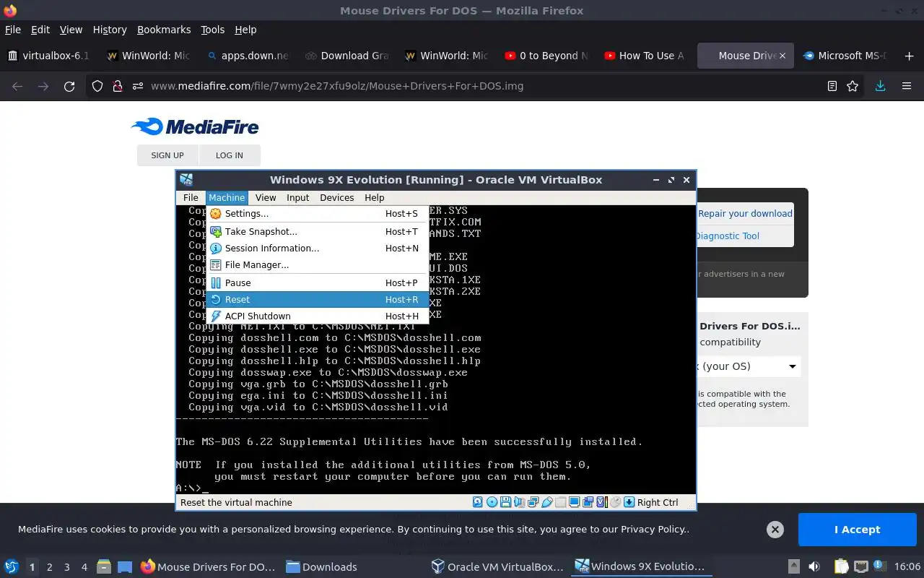The image size is (924, 578).
Task: Close the Mouse Drivers Firefox tab
Action: pos(782,56)
